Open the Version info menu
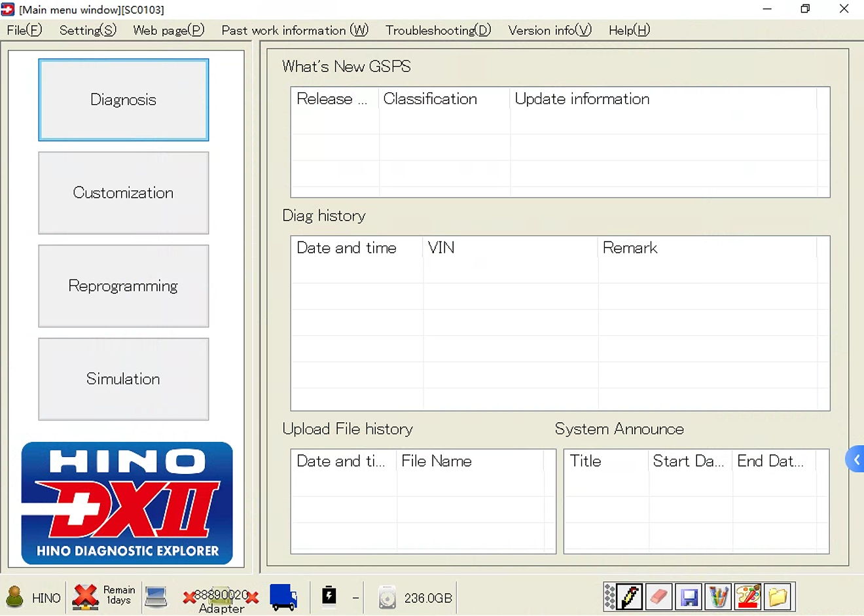Screen dimensions: 864x616 tap(549, 30)
